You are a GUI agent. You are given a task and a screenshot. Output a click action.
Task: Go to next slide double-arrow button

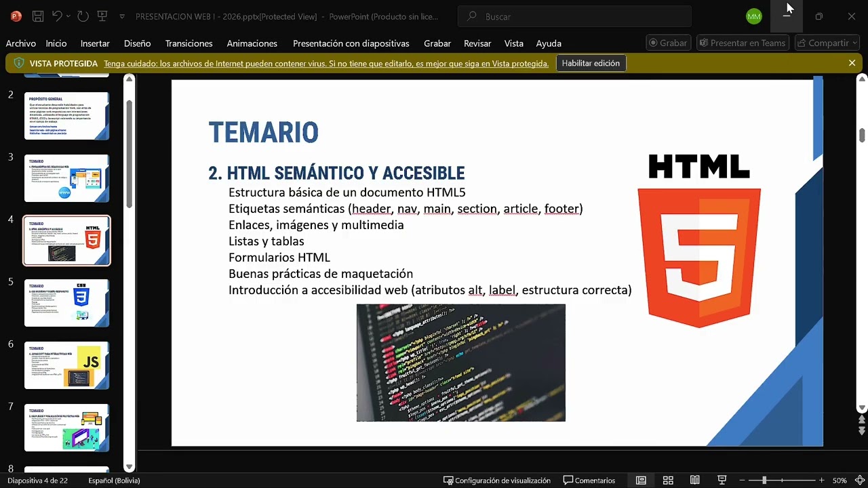click(862, 431)
